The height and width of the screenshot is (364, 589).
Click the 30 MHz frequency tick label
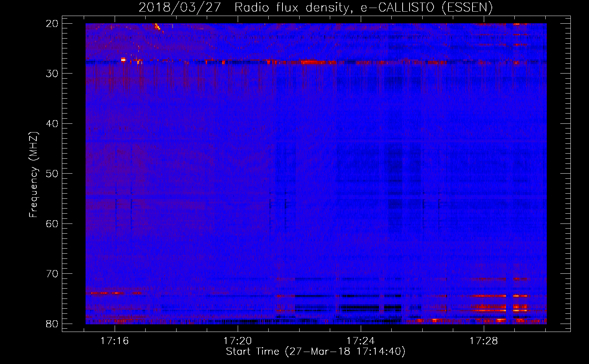pyautogui.click(x=52, y=74)
